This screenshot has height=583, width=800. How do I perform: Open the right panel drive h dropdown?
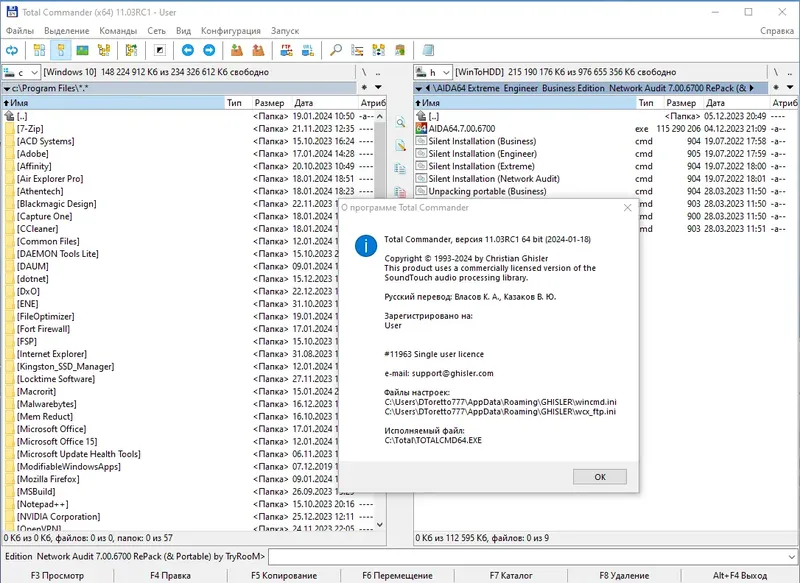[x=433, y=72]
